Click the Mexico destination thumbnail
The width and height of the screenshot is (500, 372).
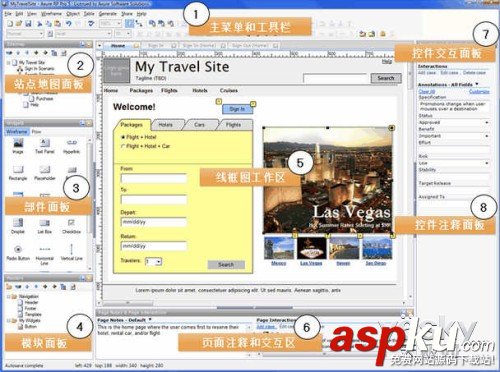coord(279,248)
